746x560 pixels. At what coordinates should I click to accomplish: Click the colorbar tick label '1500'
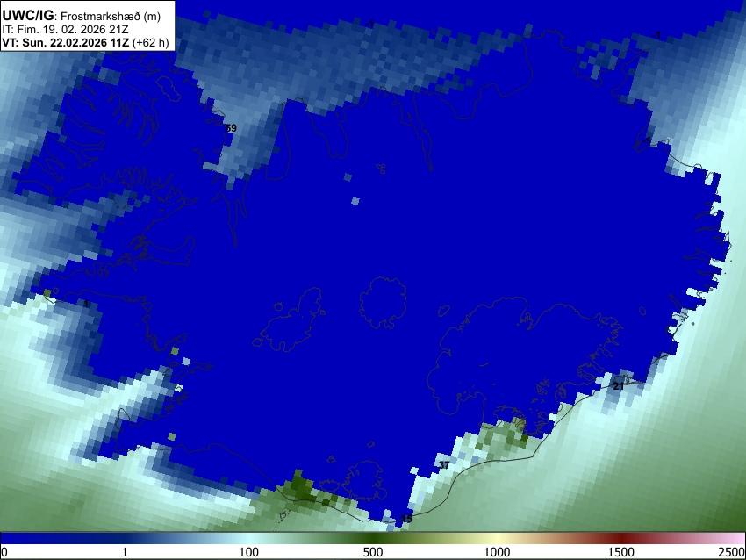pyautogui.click(x=620, y=552)
